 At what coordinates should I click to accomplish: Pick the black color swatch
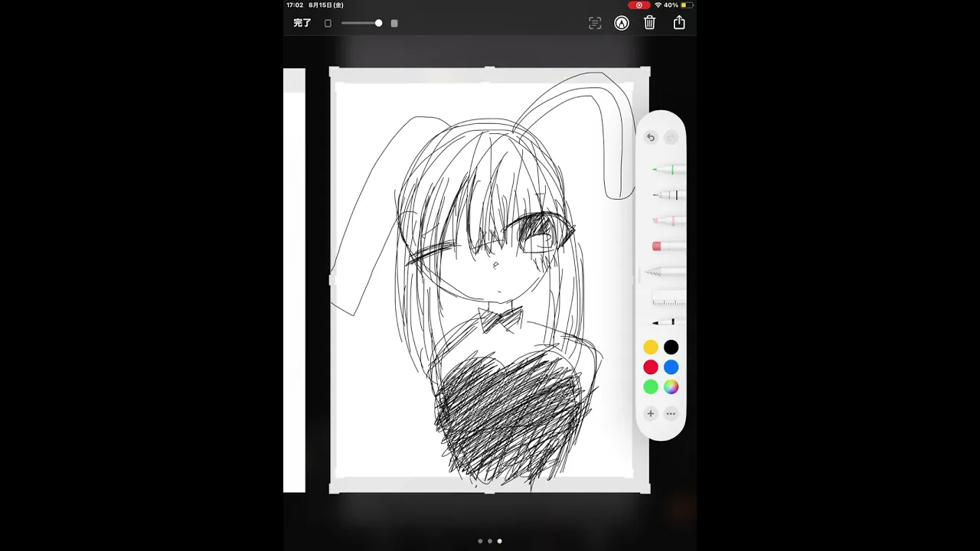point(671,347)
